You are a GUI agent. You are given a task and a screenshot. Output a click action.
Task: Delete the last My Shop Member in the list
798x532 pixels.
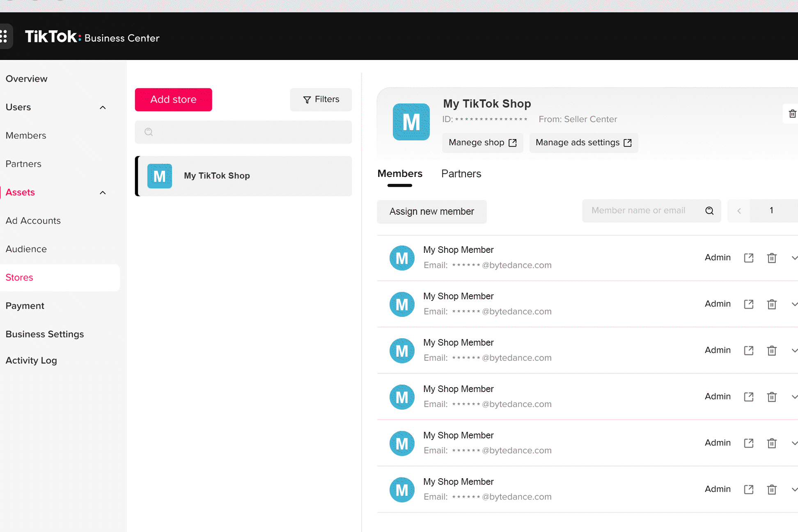tap(772, 489)
